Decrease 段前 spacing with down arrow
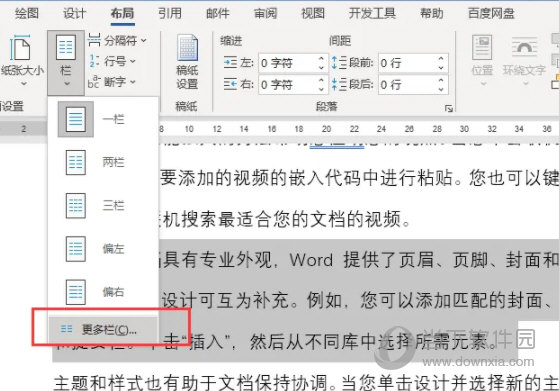This screenshot has width=559, height=391. pos(441,67)
